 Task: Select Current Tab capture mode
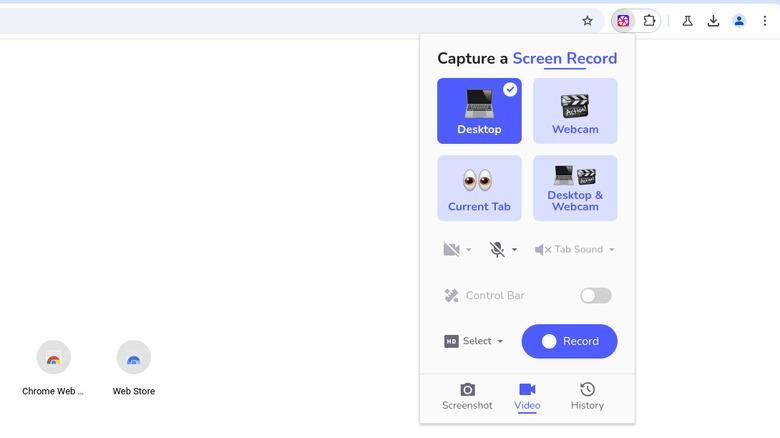click(479, 188)
